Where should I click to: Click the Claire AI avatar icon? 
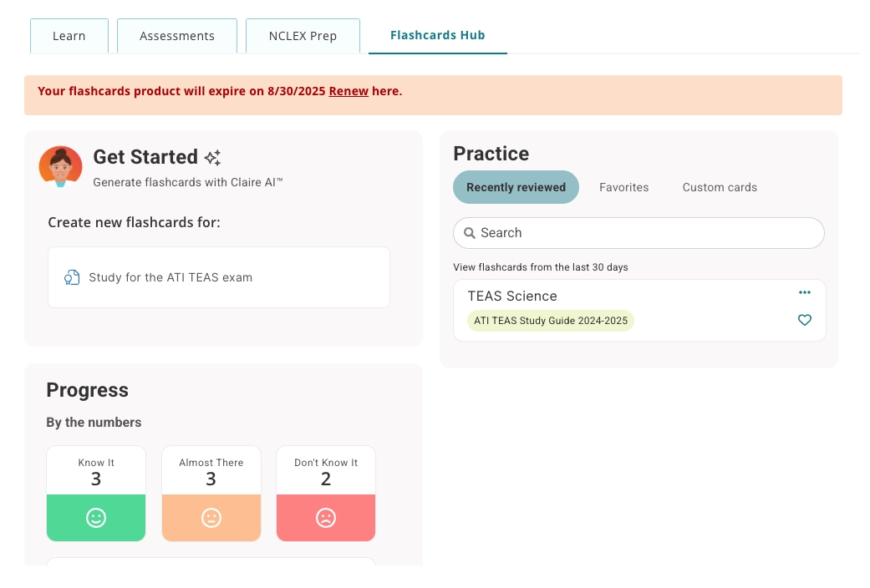61,166
